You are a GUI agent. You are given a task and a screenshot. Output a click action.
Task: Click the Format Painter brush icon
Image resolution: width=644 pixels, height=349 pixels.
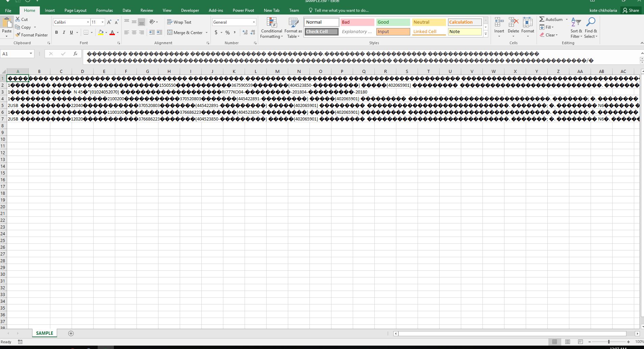pyautogui.click(x=18, y=35)
